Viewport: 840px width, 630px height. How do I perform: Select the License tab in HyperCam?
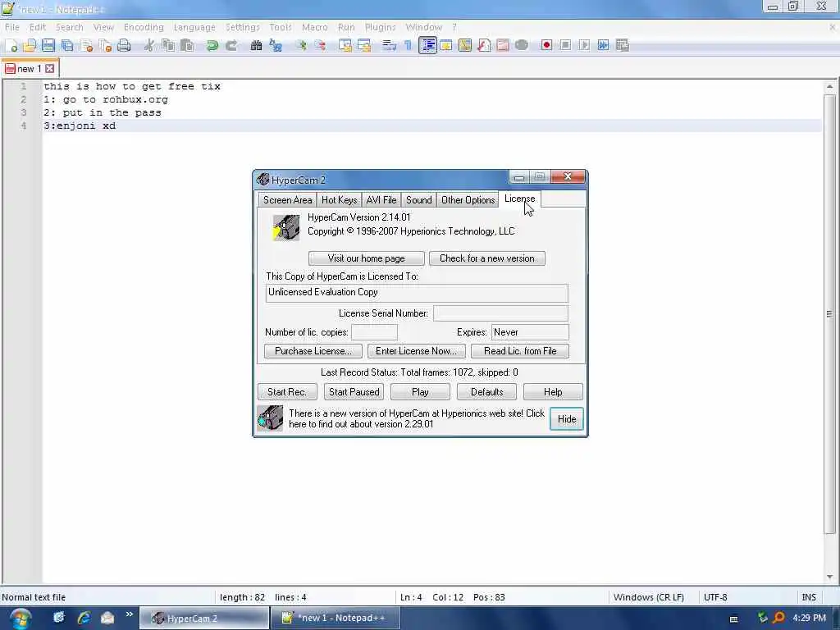519,199
